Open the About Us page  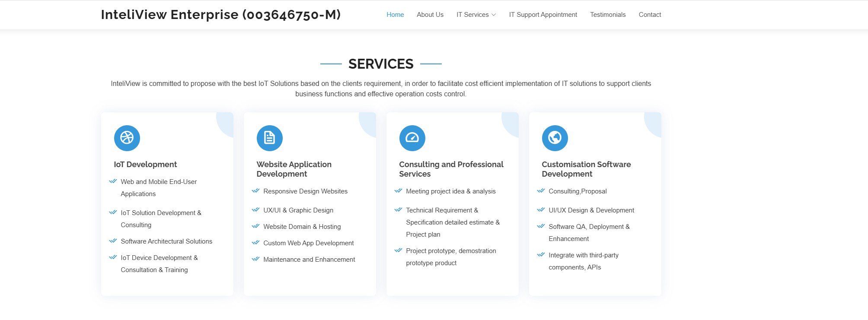pyautogui.click(x=430, y=15)
